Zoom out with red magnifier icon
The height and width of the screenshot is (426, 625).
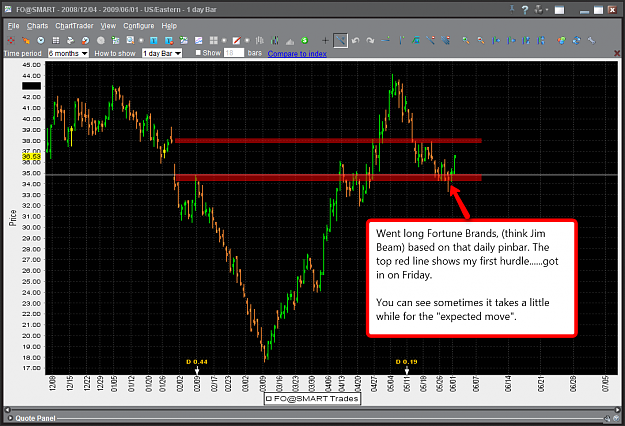[x=481, y=40]
